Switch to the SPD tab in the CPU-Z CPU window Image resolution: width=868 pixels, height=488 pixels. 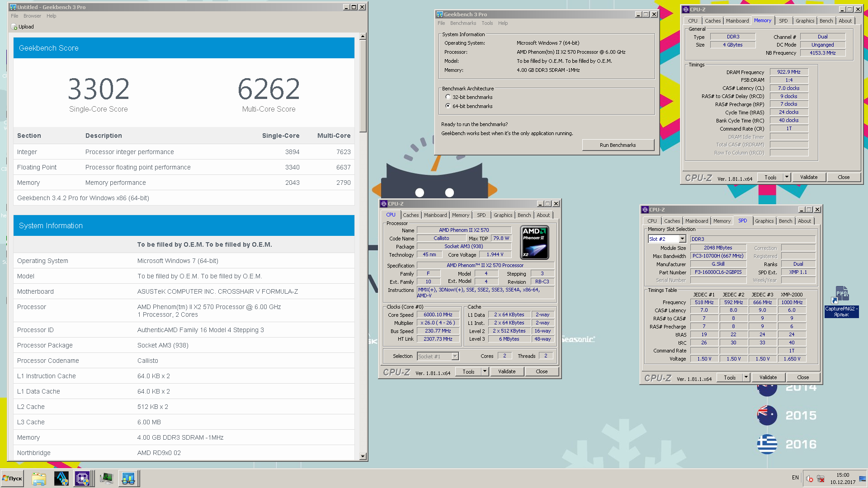click(x=481, y=215)
